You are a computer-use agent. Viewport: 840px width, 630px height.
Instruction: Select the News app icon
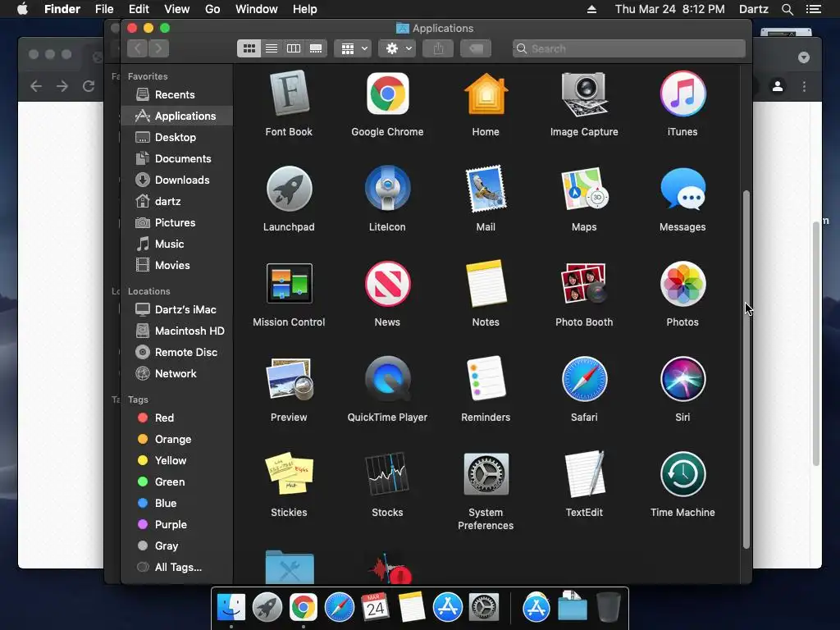click(x=387, y=283)
